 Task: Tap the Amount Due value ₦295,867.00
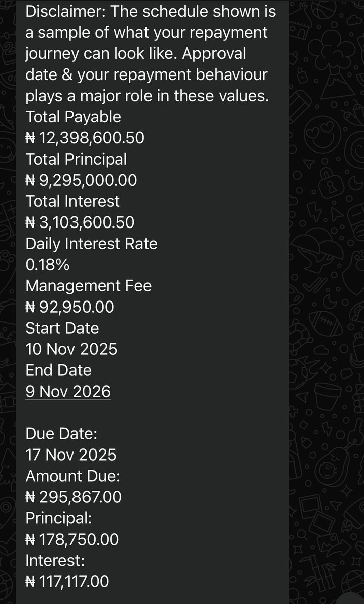74,497
